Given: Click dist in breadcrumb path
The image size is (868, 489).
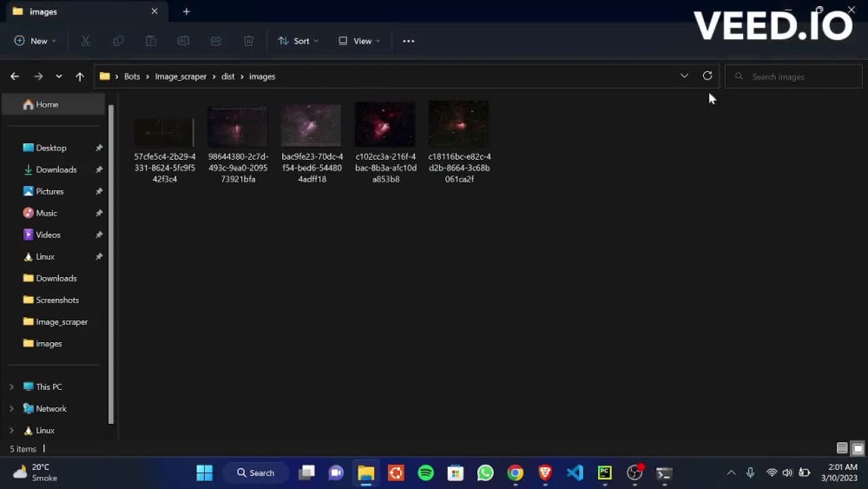Looking at the screenshot, I should pos(228,76).
